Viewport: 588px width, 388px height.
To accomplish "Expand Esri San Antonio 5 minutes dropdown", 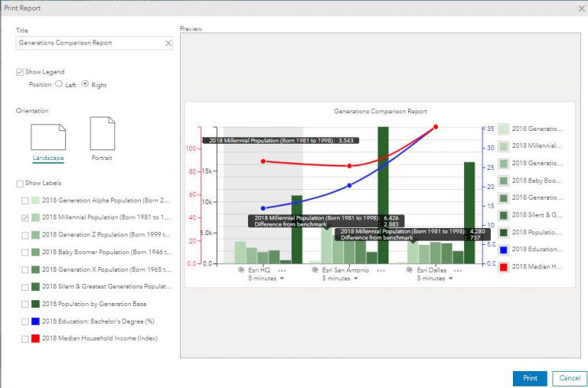I will point(356,279).
